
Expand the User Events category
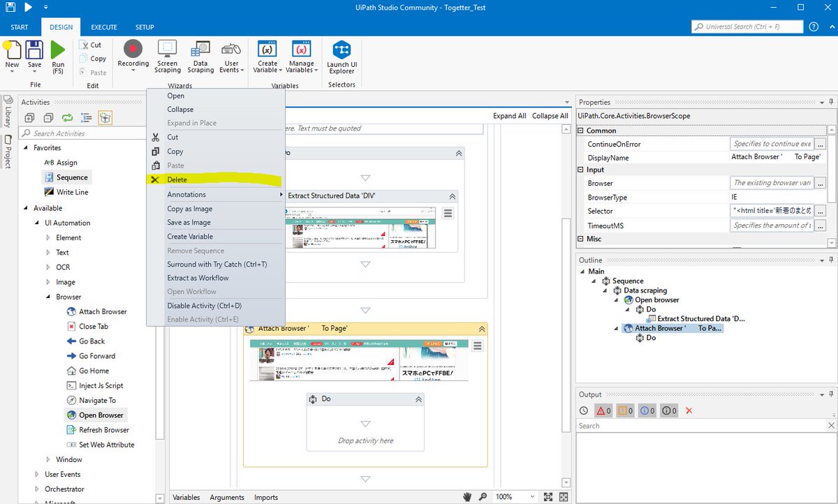pos(37,474)
